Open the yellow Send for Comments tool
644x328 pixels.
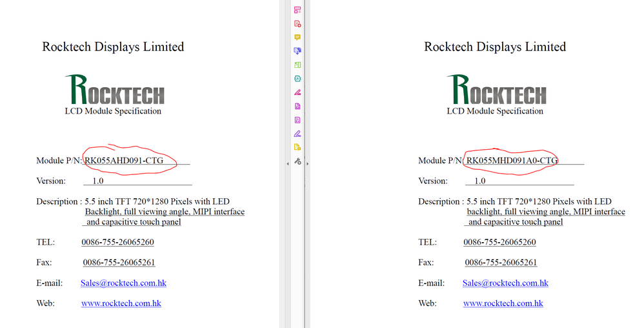[x=297, y=147]
